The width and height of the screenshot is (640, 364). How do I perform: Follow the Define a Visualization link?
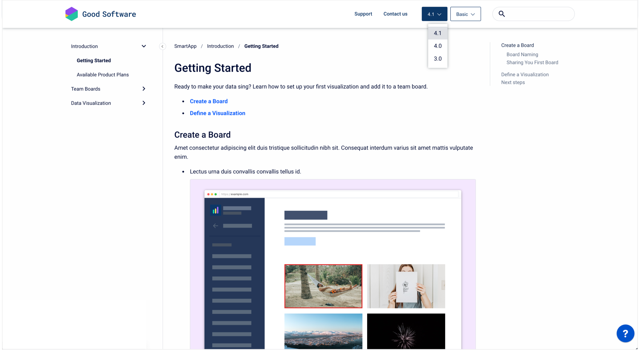tap(217, 113)
